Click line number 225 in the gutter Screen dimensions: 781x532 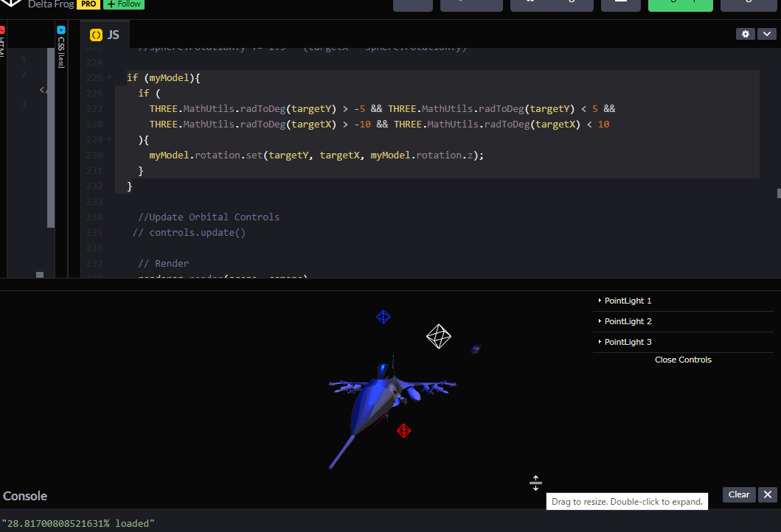94,77
